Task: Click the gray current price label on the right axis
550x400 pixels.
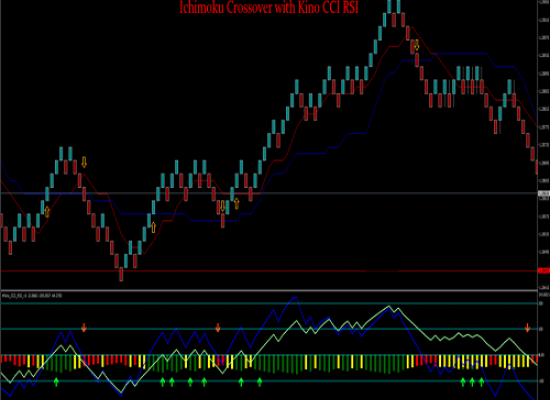Action: (x=544, y=193)
